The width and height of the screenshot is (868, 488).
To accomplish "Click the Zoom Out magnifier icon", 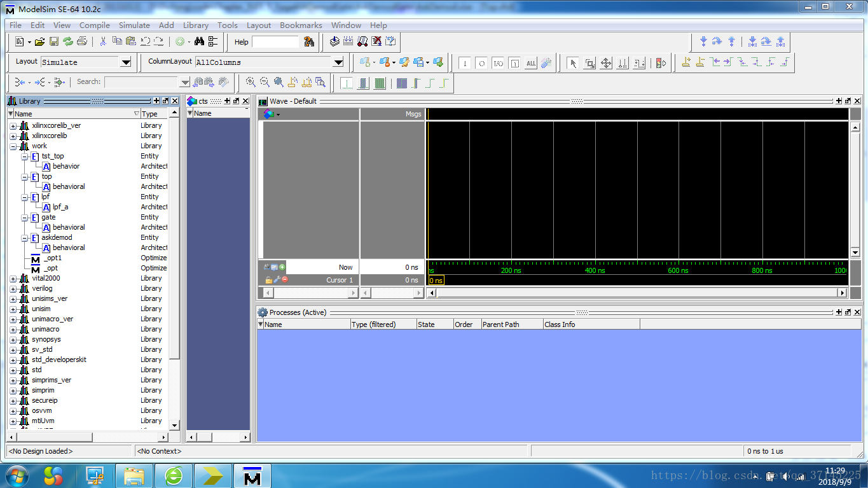I will point(265,82).
